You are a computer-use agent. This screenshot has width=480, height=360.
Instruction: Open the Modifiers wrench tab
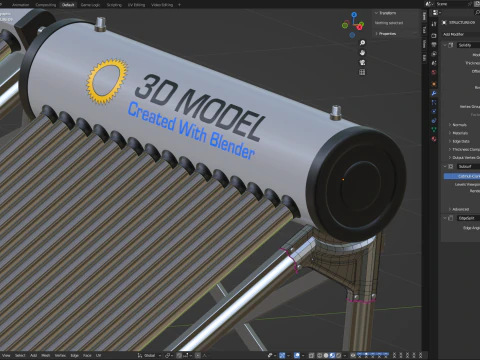434,93
